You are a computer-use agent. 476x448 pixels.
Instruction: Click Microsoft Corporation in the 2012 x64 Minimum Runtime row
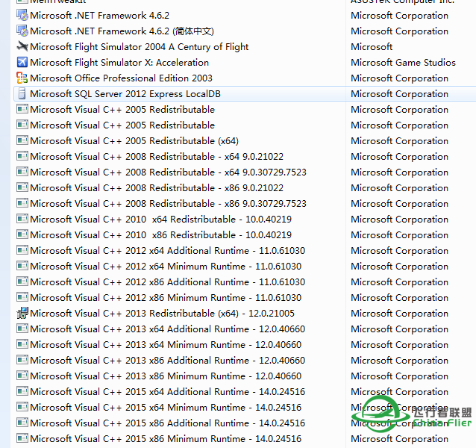point(399,267)
